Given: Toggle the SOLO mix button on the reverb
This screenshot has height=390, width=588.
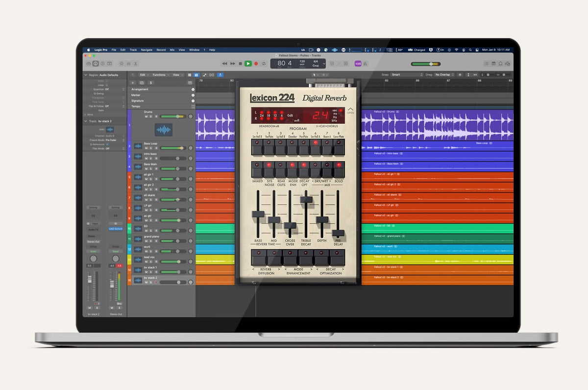Looking at the screenshot, I should click(x=339, y=170).
